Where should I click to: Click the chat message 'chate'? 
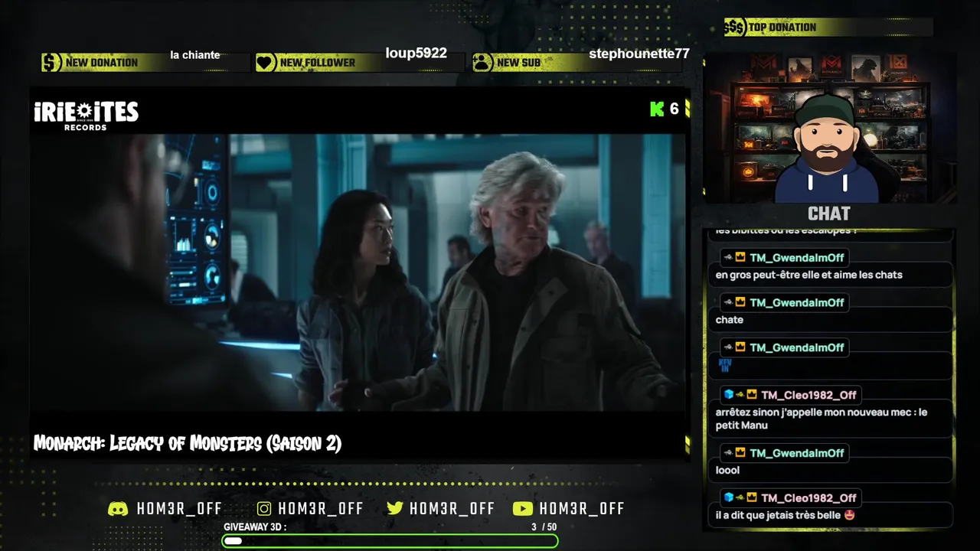pyautogui.click(x=730, y=320)
